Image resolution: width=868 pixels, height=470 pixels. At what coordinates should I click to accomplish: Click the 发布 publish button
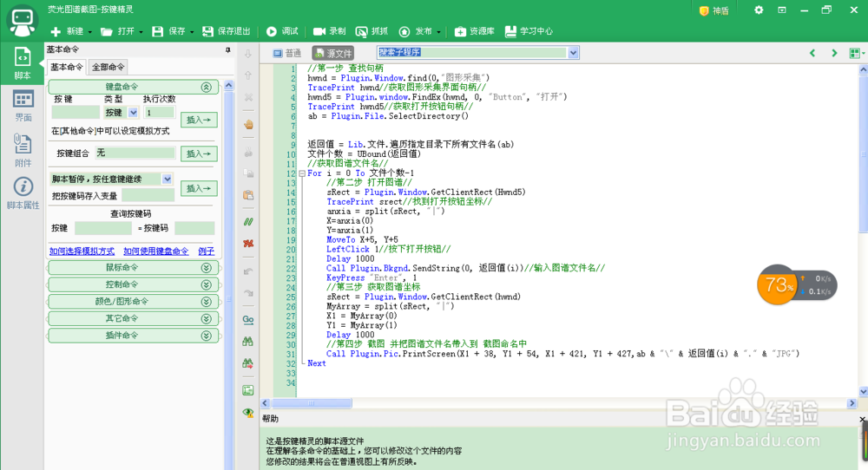pos(416,31)
